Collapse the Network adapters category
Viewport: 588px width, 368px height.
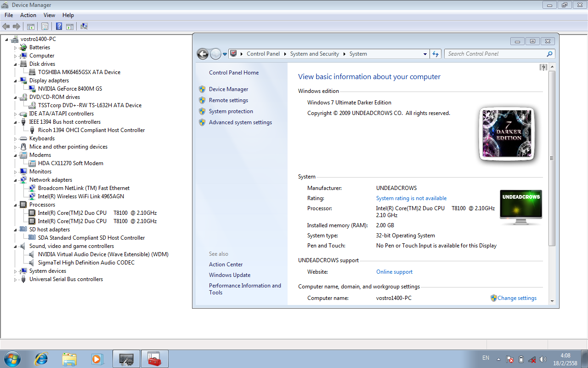click(15, 180)
